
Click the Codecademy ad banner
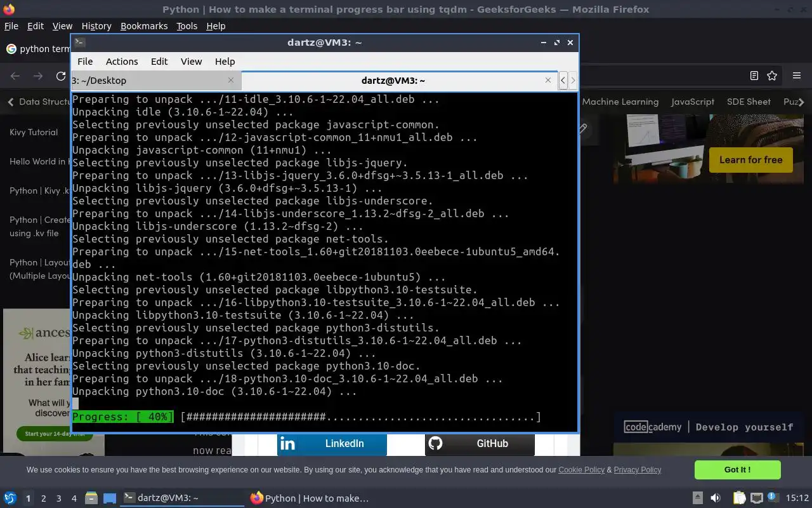[x=708, y=427]
